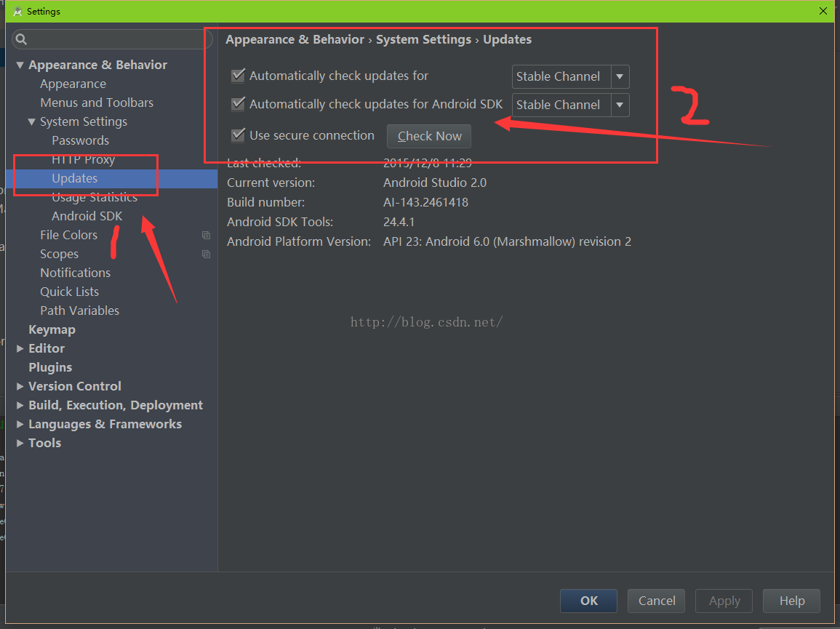
Task: Open Notifications settings
Action: pos(75,273)
